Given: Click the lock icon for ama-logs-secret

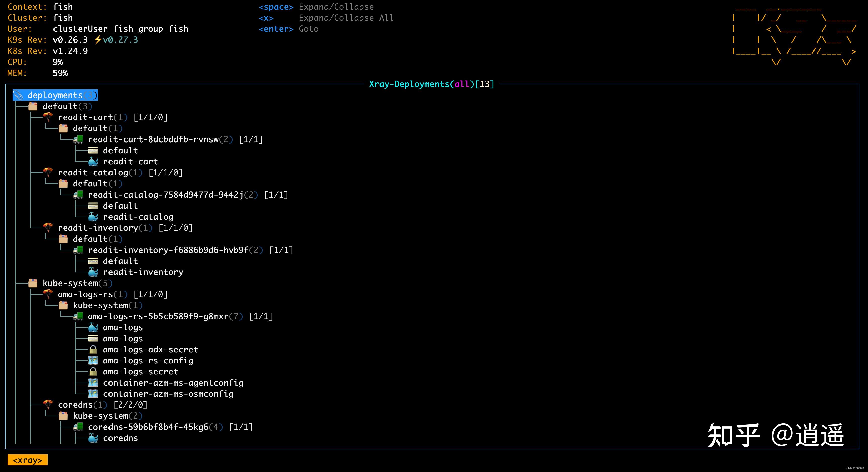Looking at the screenshot, I should point(93,372).
